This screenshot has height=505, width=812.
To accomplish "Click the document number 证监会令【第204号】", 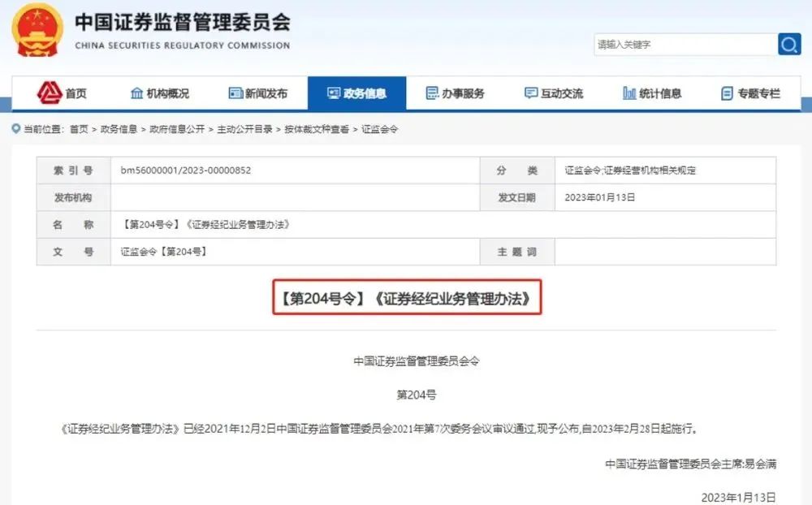I will pyautogui.click(x=164, y=252).
